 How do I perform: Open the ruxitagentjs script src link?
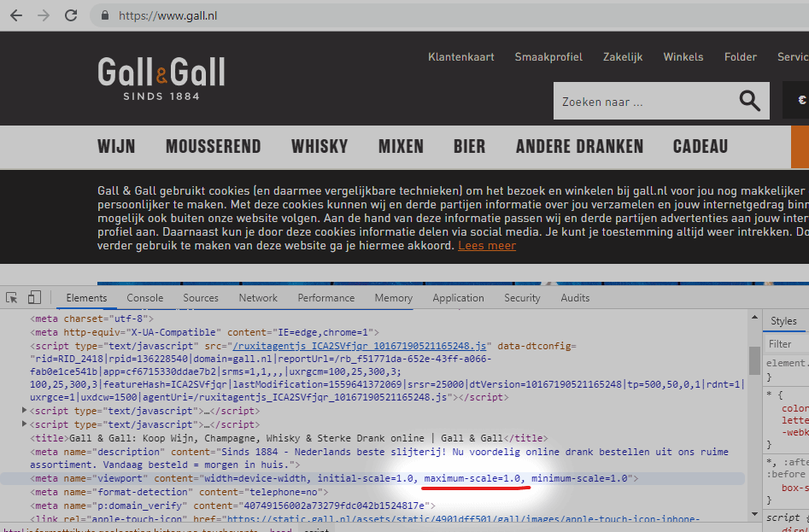pos(359,345)
